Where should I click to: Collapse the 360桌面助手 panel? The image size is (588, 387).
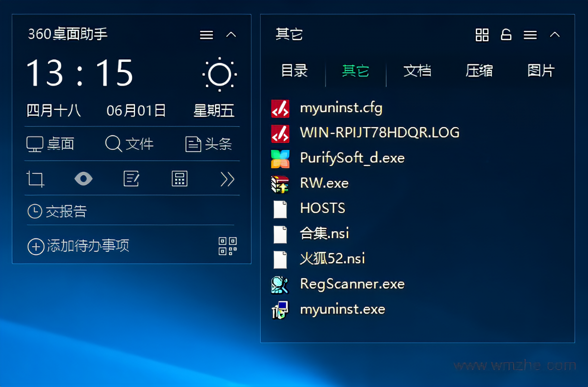coord(231,35)
